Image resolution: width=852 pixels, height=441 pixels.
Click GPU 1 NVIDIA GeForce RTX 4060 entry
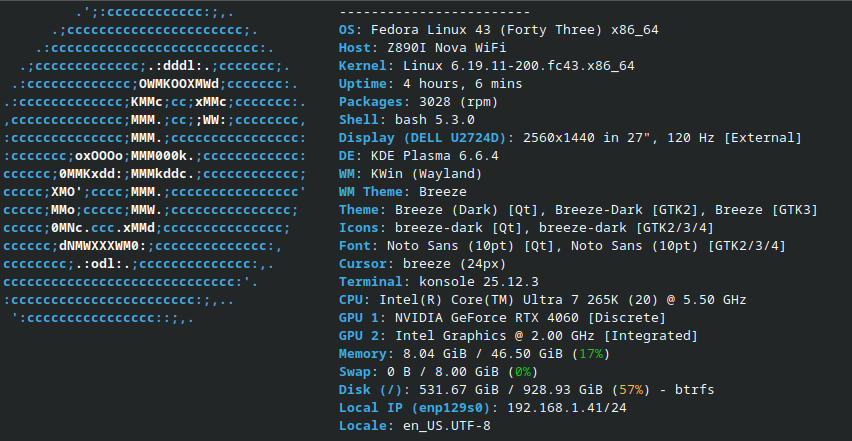(x=502, y=317)
